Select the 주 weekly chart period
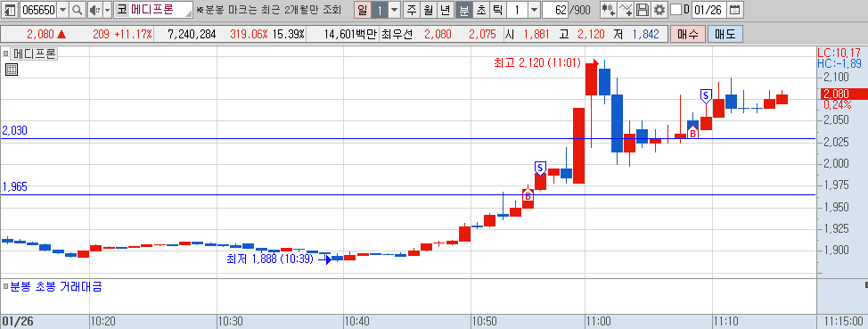868x329 pixels. pos(412,10)
